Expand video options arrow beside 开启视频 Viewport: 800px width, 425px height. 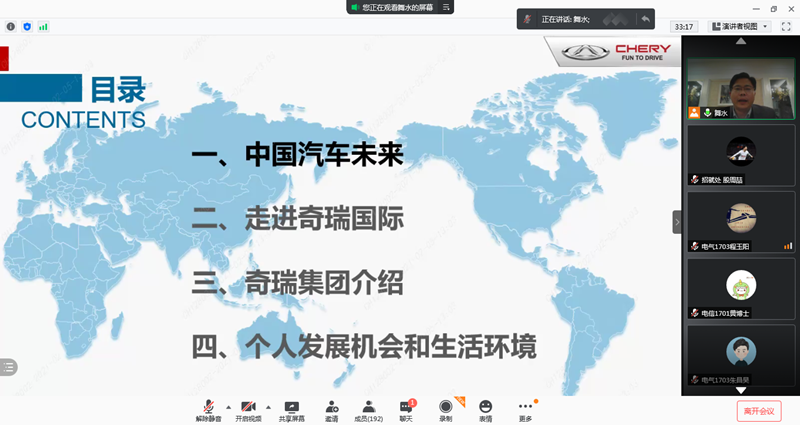pyautogui.click(x=270, y=407)
